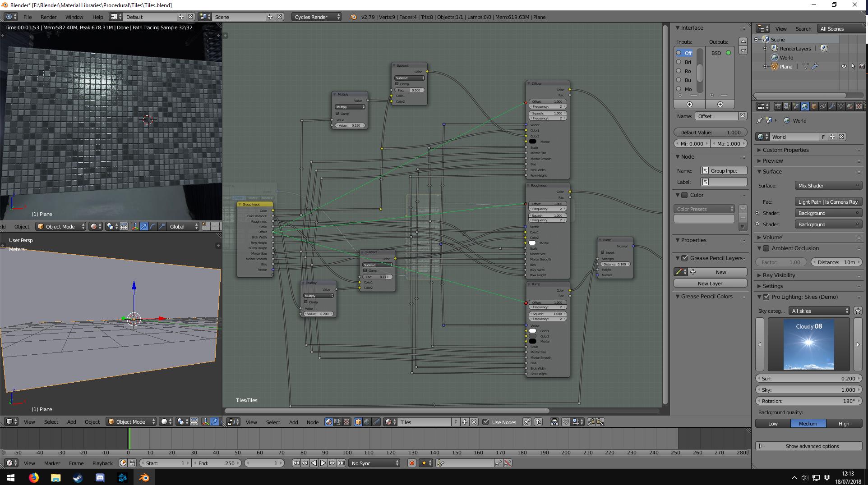Open the Render menu
868x485 pixels.
49,17
